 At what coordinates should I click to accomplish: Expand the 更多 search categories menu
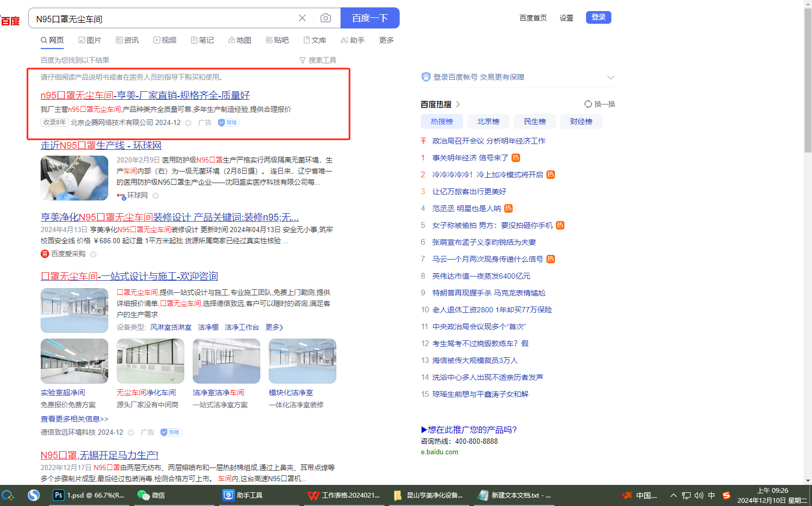pyautogui.click(x=386, y=40)
